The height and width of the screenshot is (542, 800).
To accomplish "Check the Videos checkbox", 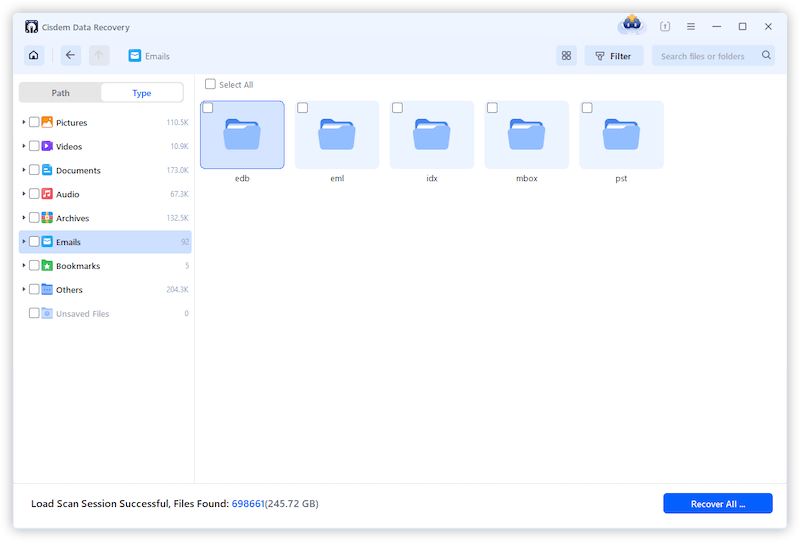I will 34,146.
